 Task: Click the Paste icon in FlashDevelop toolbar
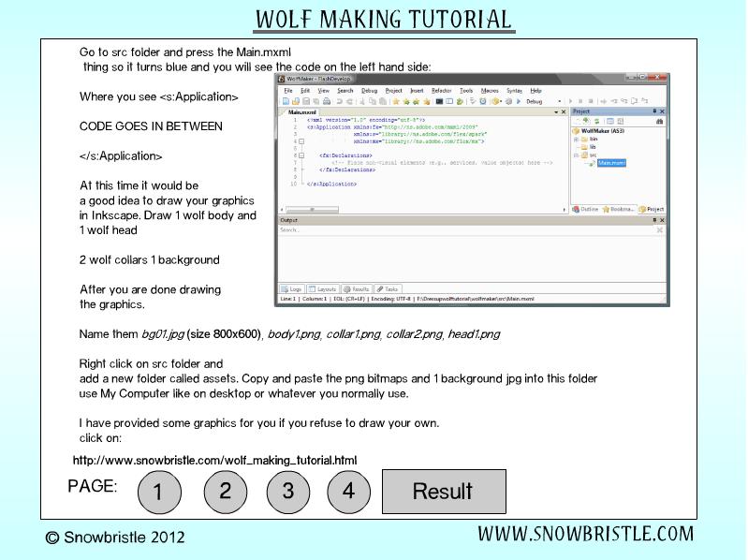click(383, 101)
